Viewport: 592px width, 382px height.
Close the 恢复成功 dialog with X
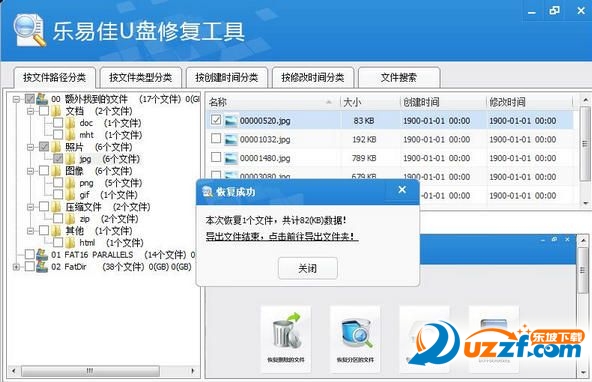[x=402, y=189]
